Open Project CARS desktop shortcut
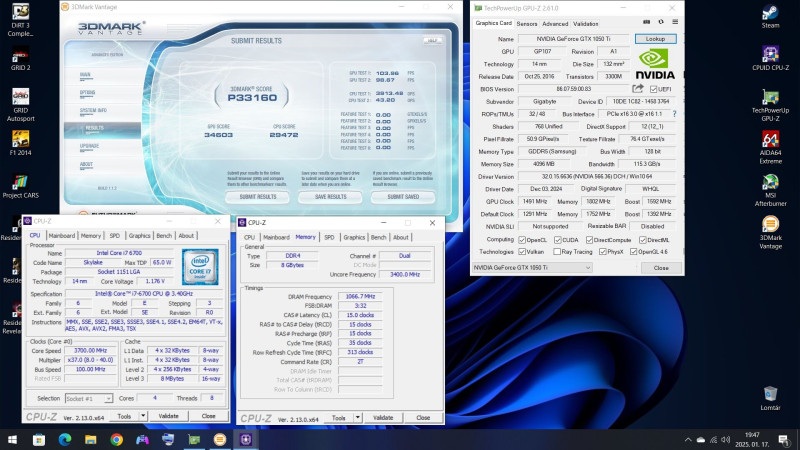 coord(20,186)
